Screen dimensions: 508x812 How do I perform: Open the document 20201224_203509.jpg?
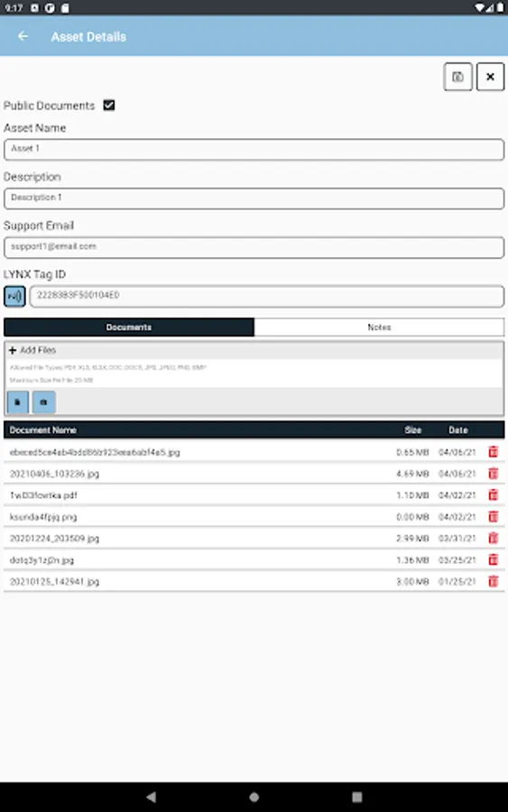(54, 539)
